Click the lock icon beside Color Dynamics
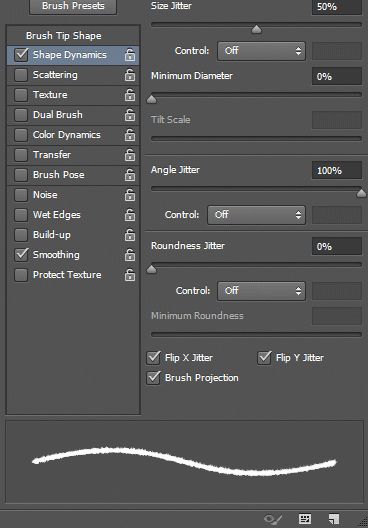The height and width of the screenshot is (528, 368). click(x=130, y=135)
